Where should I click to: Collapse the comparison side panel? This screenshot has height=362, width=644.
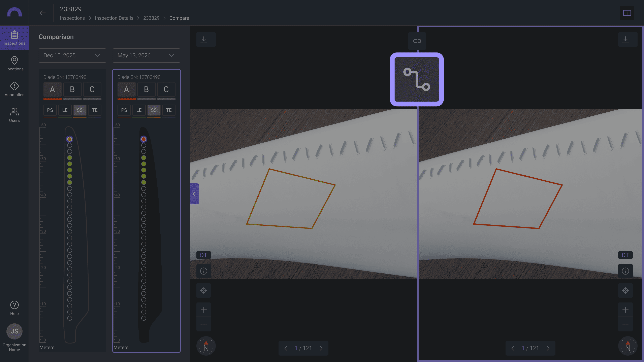coord(194,194)
